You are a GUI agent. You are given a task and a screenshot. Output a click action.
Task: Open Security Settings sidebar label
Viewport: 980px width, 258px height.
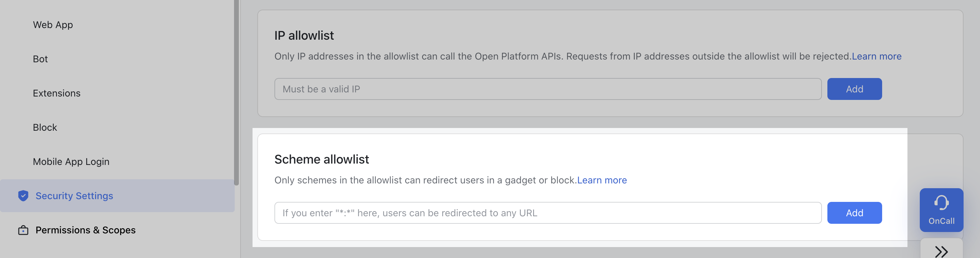tap(74, 196)
